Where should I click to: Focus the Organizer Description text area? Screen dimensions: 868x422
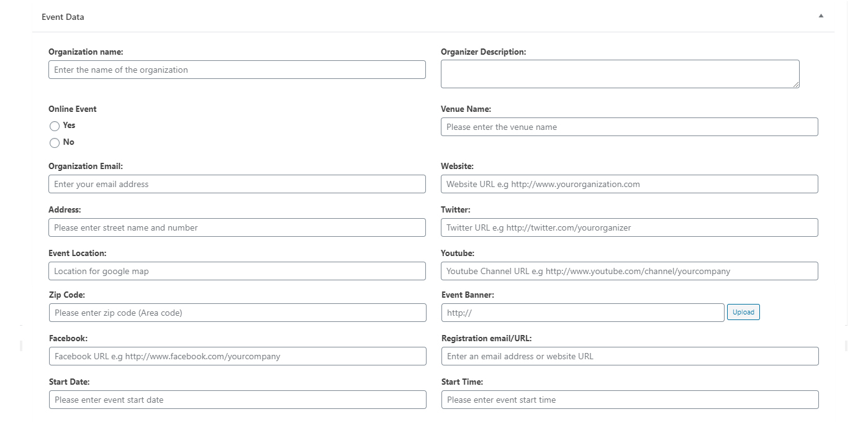pos(619,73)
